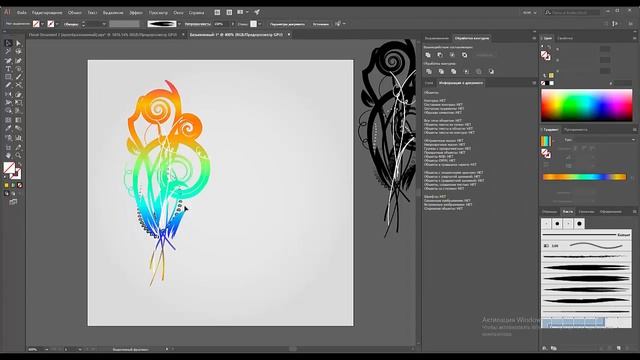Open the fill color dropdown in control bar
Image resolution: width=640 pixels, height=360 pixels.
pos(42,24)
